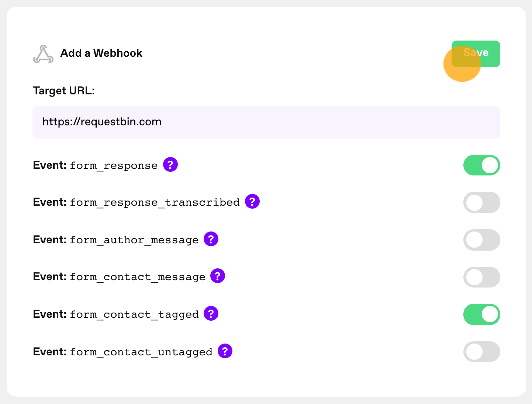Switch on form_contact_untagged event
Image resolution: width=532 pixels, height=404 pixels.
pyautogui.click(x=481, y=352)
